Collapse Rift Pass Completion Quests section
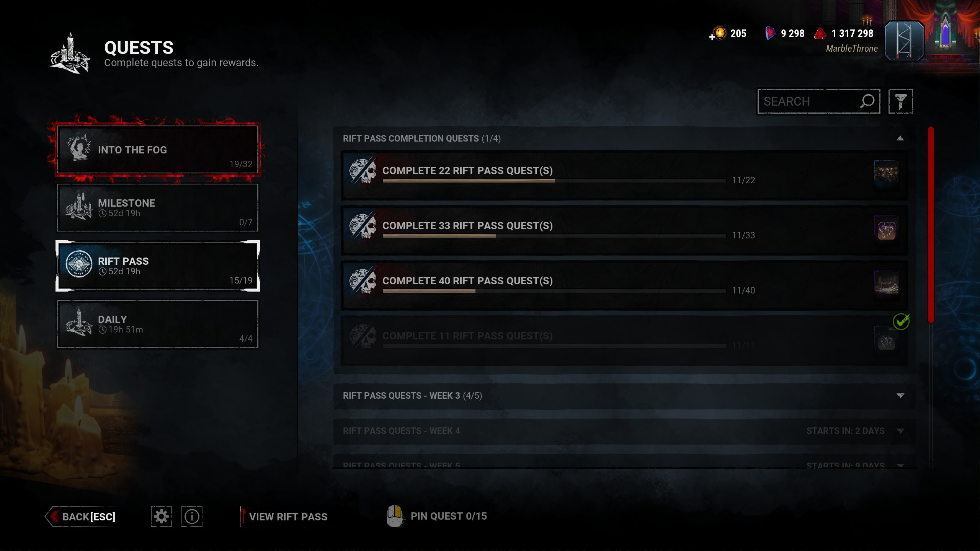 900,139
